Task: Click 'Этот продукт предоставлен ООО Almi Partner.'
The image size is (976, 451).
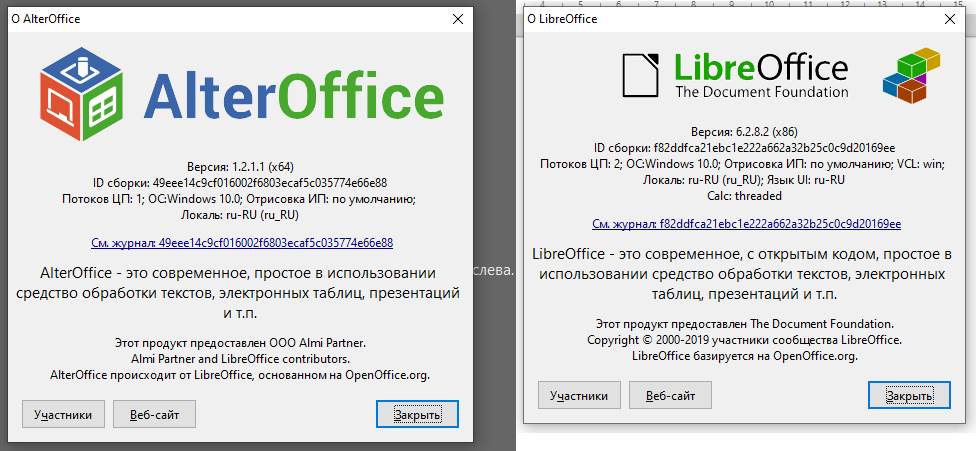Action: coord(241,343)
